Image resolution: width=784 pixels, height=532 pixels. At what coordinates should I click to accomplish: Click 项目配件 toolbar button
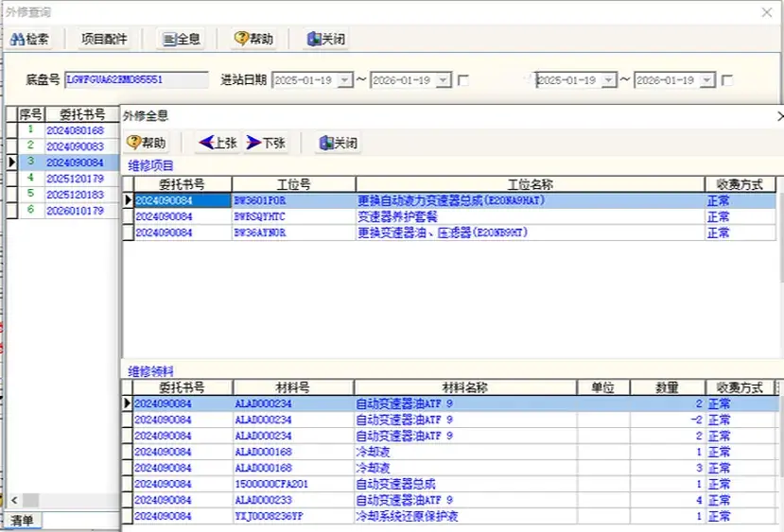coord(110,40)
